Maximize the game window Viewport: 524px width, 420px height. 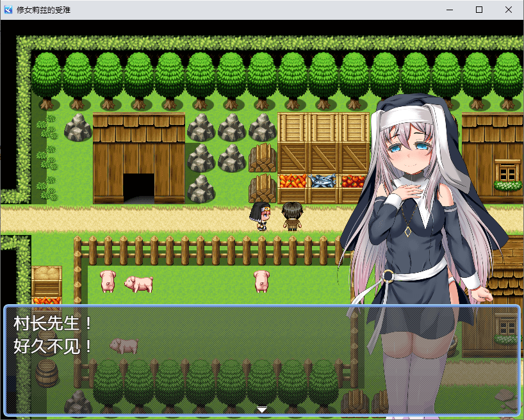(479, 10)
